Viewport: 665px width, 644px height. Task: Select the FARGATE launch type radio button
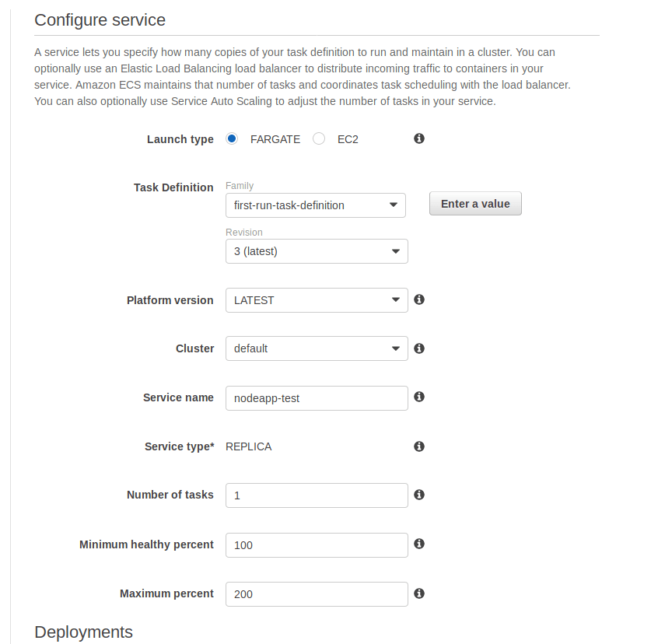(232, 139)
